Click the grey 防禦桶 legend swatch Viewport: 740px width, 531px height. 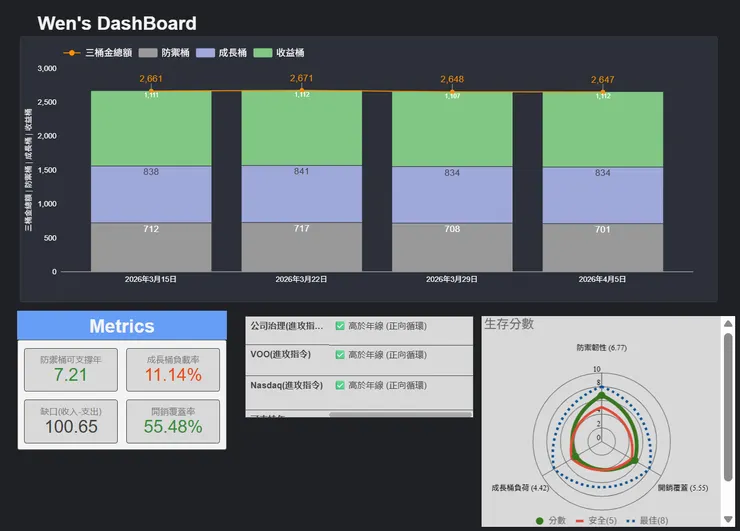148,53
